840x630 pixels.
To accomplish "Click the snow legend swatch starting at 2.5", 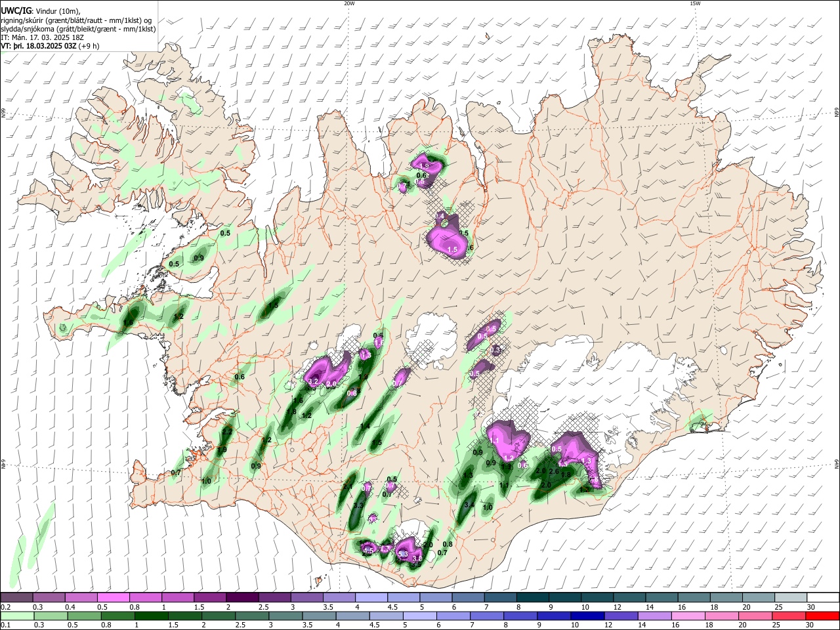I will pyautogui.click(x=274, y=597).
